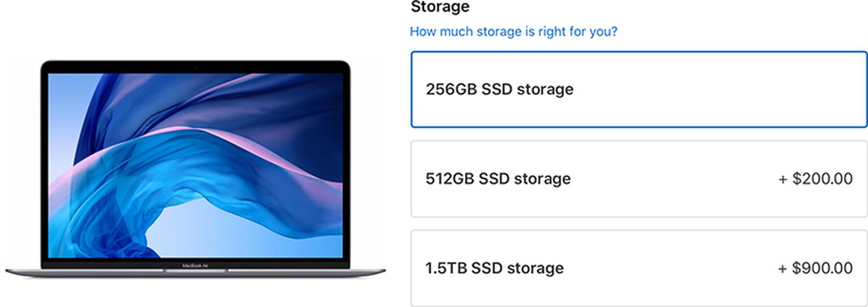Click the "1.5TB SSD storage" text label
This screenshot has height=307, width=868.
[x=494, y=268]
